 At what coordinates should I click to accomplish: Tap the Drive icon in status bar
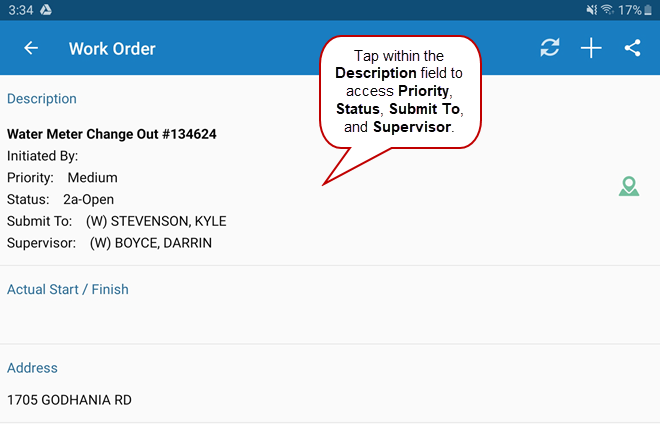tap(46, 9)
